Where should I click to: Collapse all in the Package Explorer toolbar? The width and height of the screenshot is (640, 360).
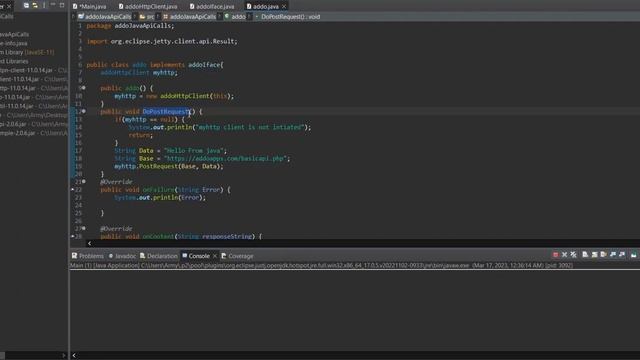[26, 5]
